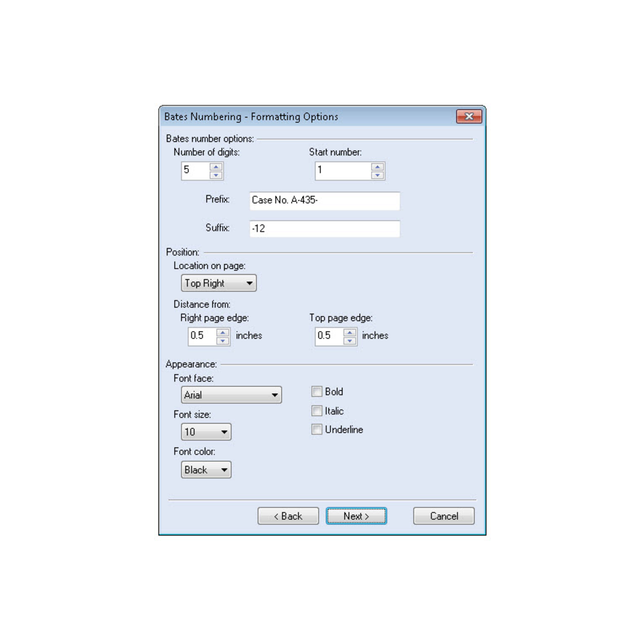Decrease Top page edge distance
Image resolution: width=644 pixels, height=644 pixels.
coord(350,341)
